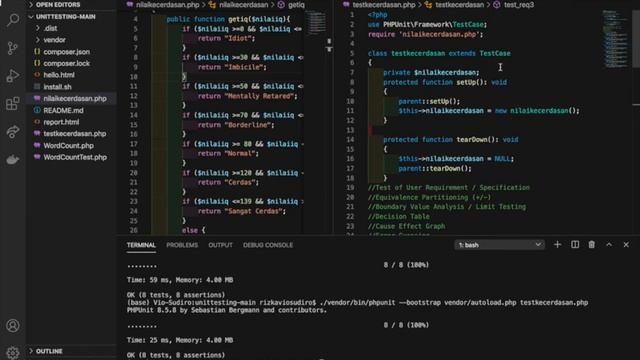Image resolution: width=640 pixels, height=360 pixels.
Task: Click testkecerdasan.php breadcrumb in right editor
Action: [384, 5]
